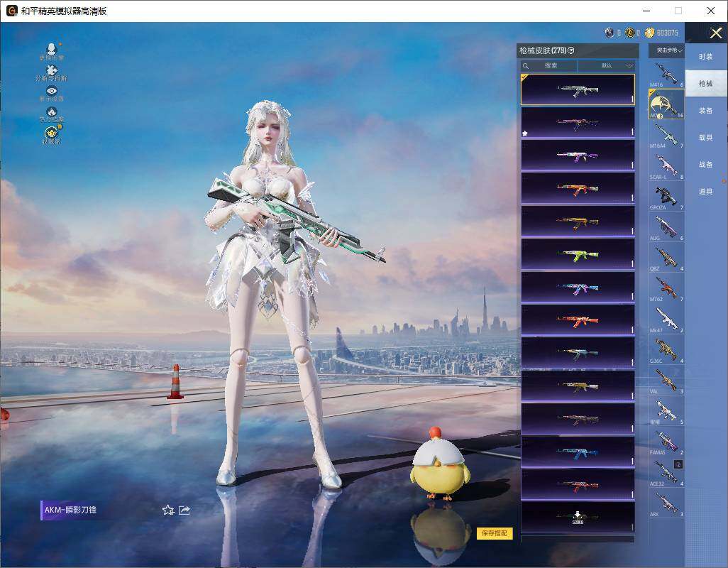Select the G36C weapon category
The width and height of the screenshot is (728, 568).
point(666,350)
